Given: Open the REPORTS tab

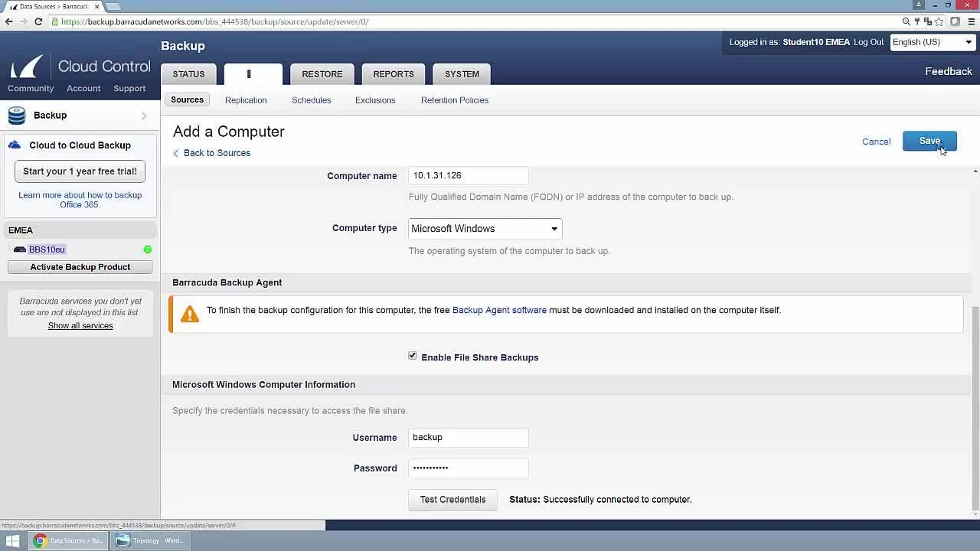Looking at the screenshot, I should pyautogui.click(x=394, y=74).
